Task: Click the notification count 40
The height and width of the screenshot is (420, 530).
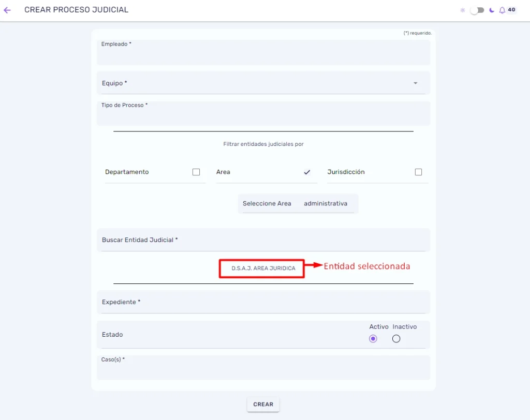Action: 512,9
